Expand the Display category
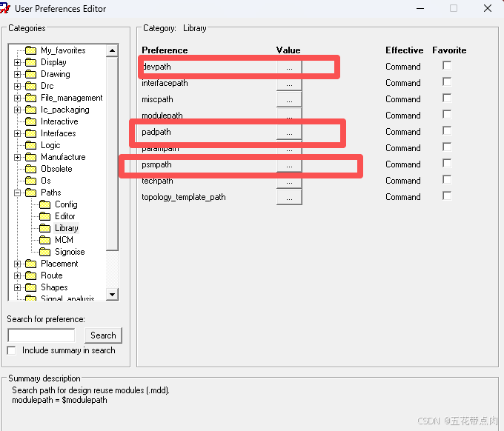This screenshot has height=431, width=504. (x=17, y=63)
